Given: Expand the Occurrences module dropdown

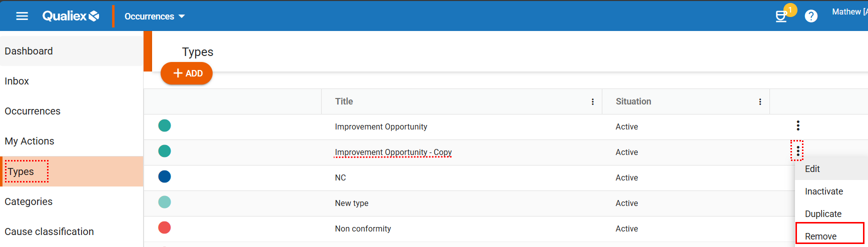Looking at the screenshot, I should click(155, 16).
